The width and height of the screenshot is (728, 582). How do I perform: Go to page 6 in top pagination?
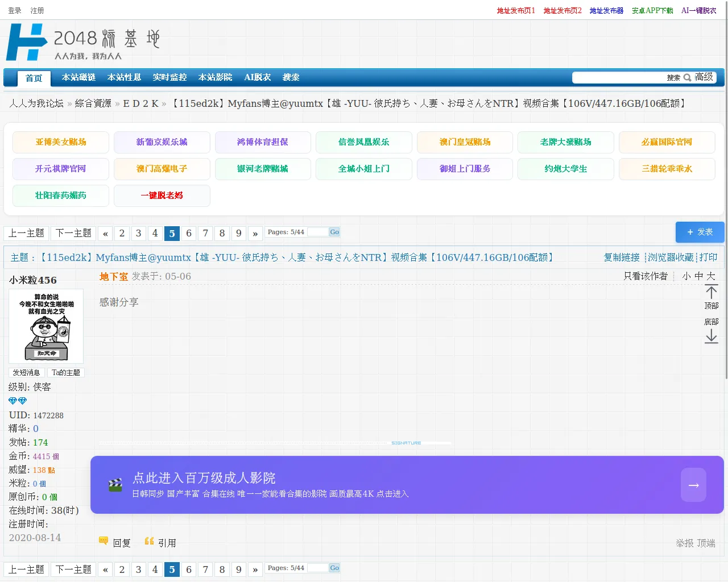[x=189, y=233]
